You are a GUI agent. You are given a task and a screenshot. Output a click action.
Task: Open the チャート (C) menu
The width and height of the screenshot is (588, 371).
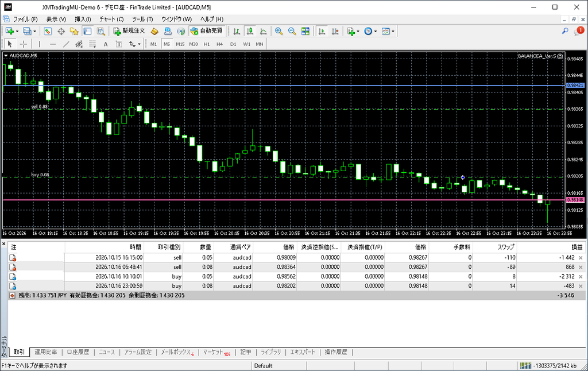point(111,19)
